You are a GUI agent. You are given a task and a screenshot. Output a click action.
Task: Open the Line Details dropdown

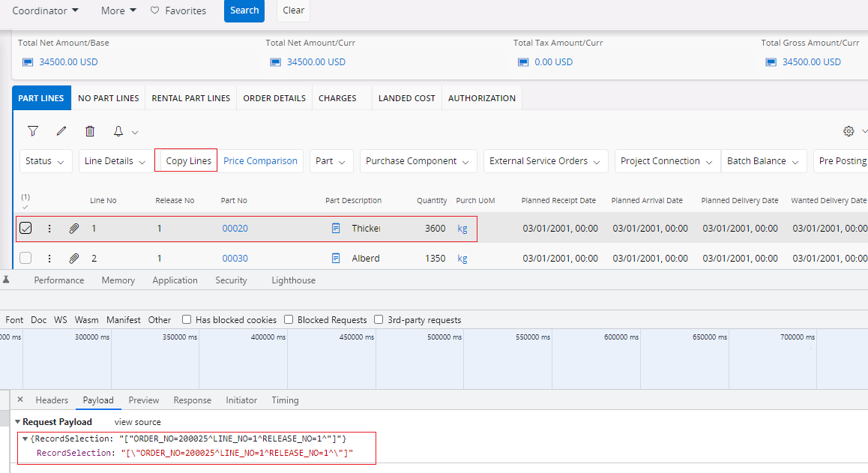coord(113,161)
